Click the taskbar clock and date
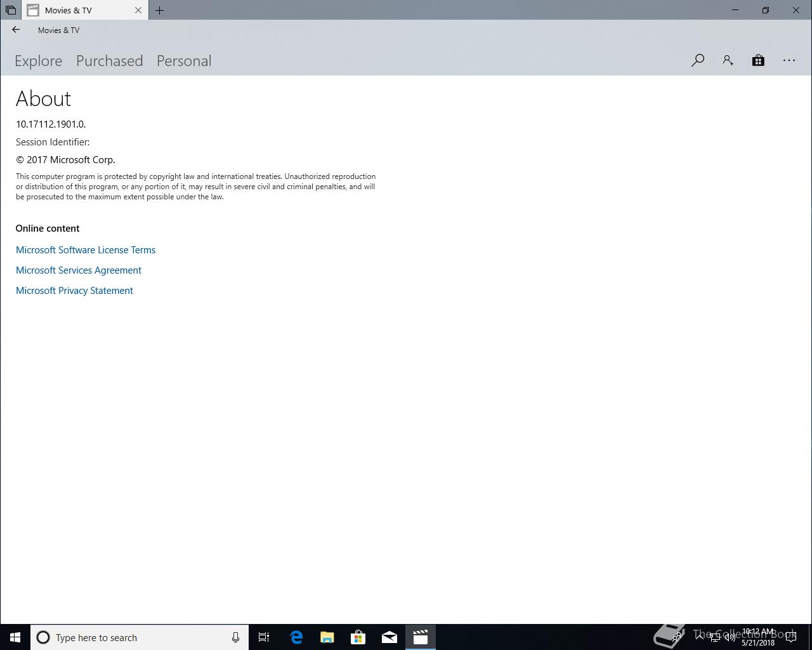Screen dimensions: 812x650 (x=758, y=637)
